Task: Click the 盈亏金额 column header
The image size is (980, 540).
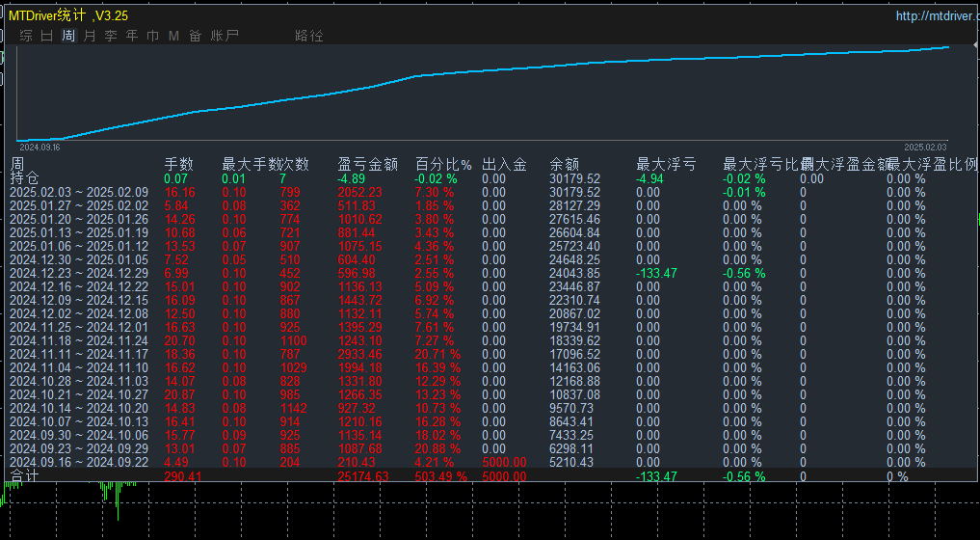Action: tap(367, 164)
